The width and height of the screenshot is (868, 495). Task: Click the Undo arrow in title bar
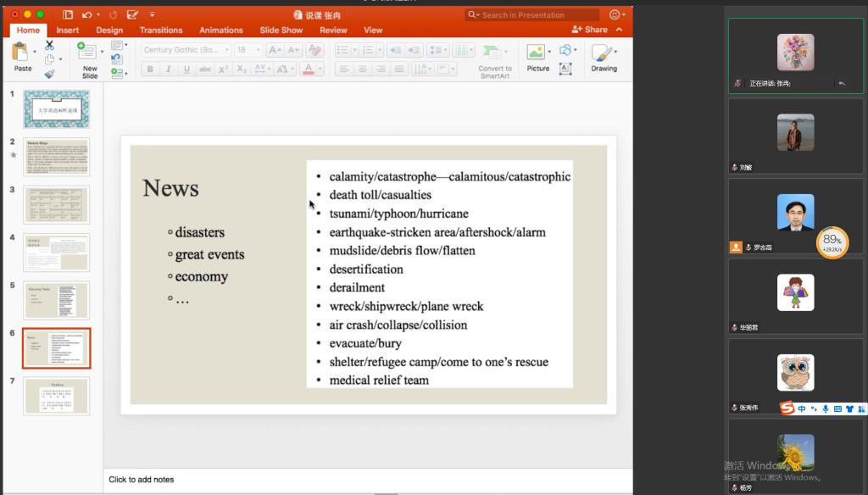[x=87, y=14]
